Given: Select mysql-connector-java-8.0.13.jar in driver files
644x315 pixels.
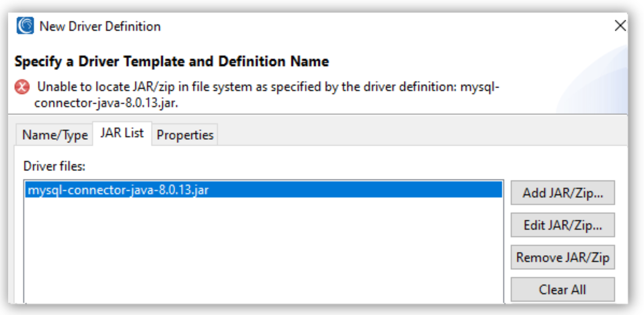Looking at the screenshot, I should click(x=118, y=190).
